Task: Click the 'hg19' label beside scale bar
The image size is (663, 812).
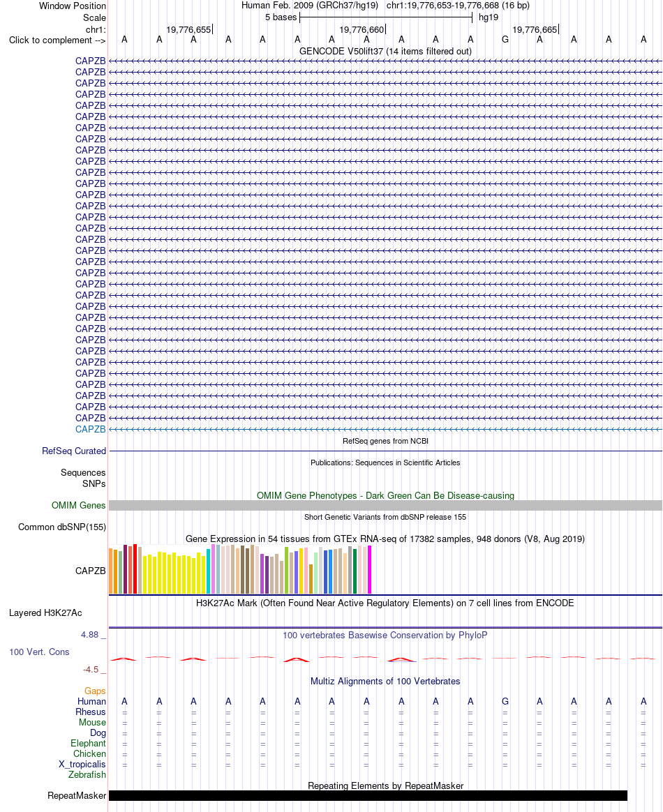Action: tap(489, 17)
